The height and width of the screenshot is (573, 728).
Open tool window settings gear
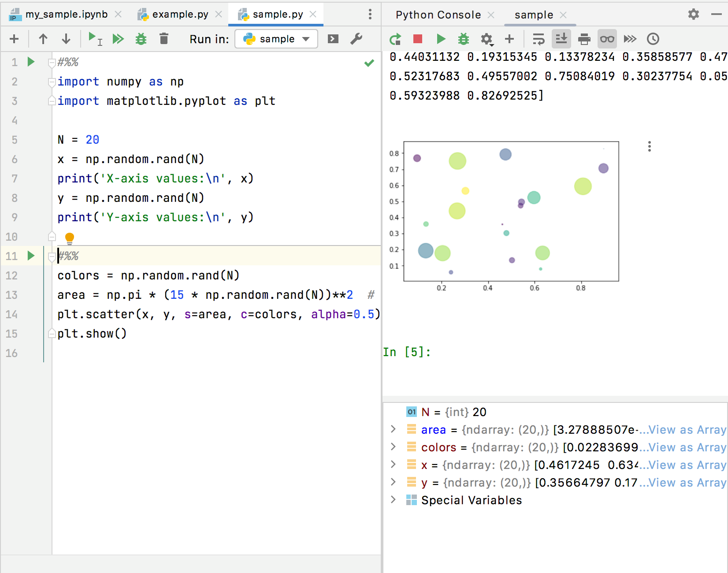click(694, 14)
